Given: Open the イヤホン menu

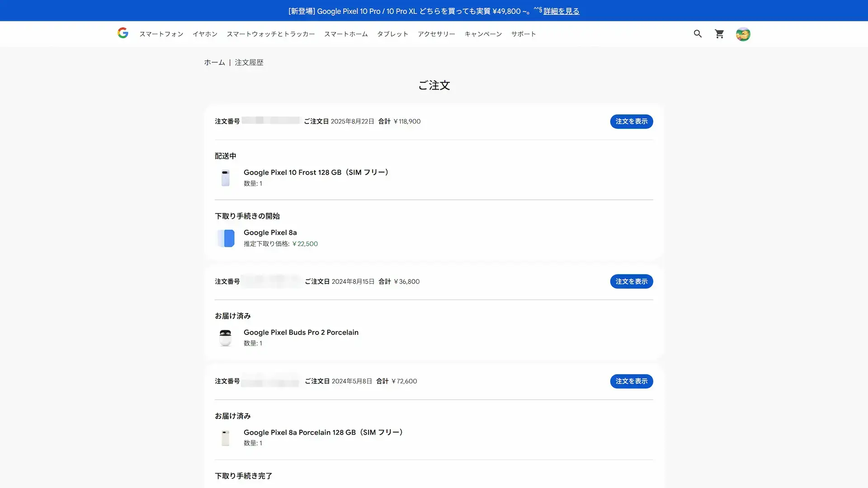Looking at the screenshot, I should [x=205, y=34].
